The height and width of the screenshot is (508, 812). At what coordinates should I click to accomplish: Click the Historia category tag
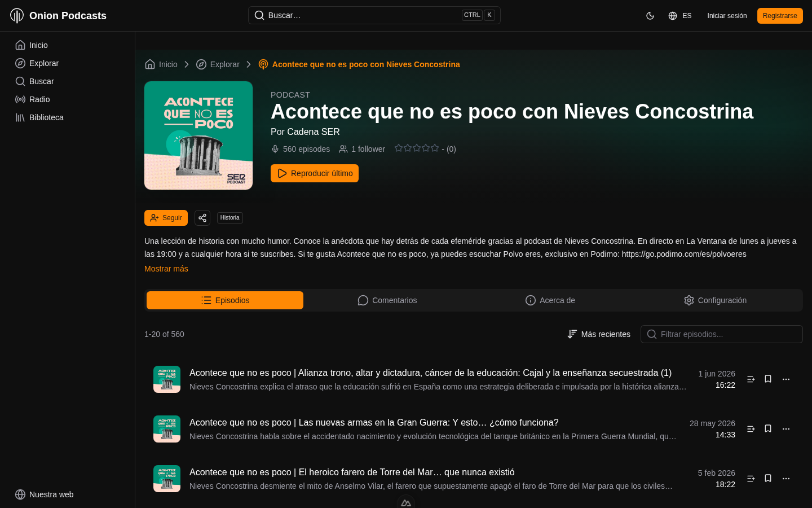(x=230, y=218)
